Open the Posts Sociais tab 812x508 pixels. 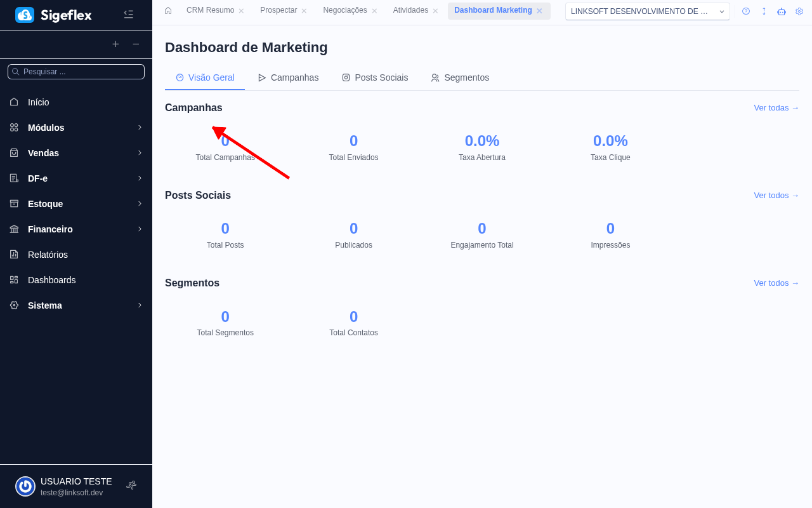coord(375,77)
